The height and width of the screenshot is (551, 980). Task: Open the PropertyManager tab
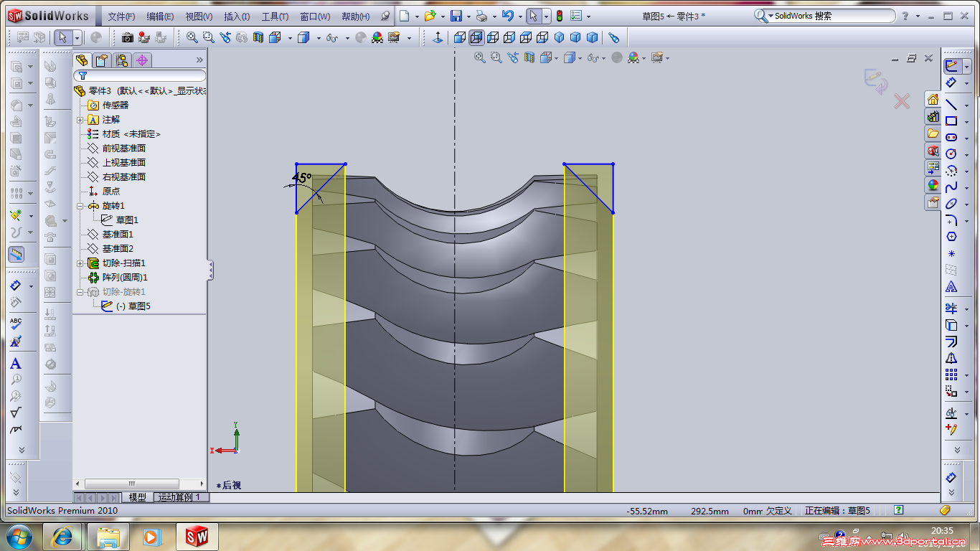coord(102,60)
